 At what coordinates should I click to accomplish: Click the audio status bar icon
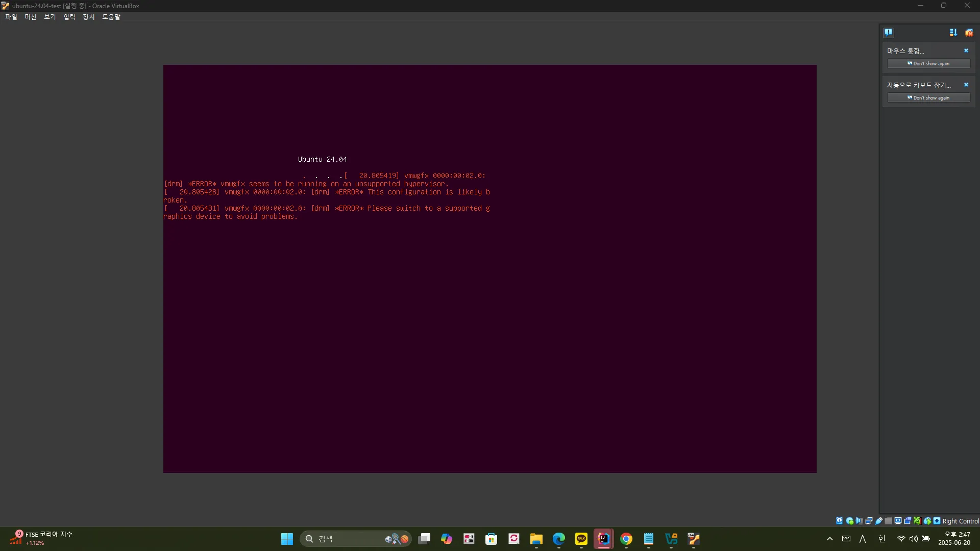[x=859, y=521]
